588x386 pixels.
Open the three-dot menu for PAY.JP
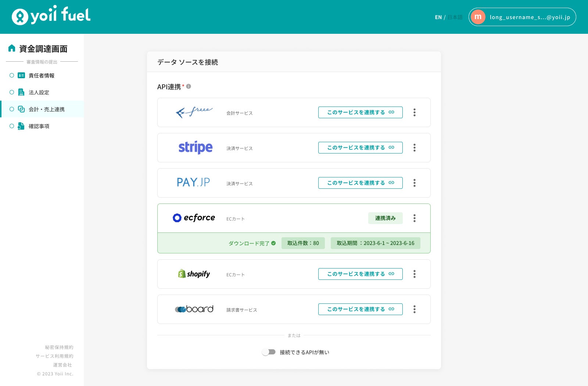415,183
